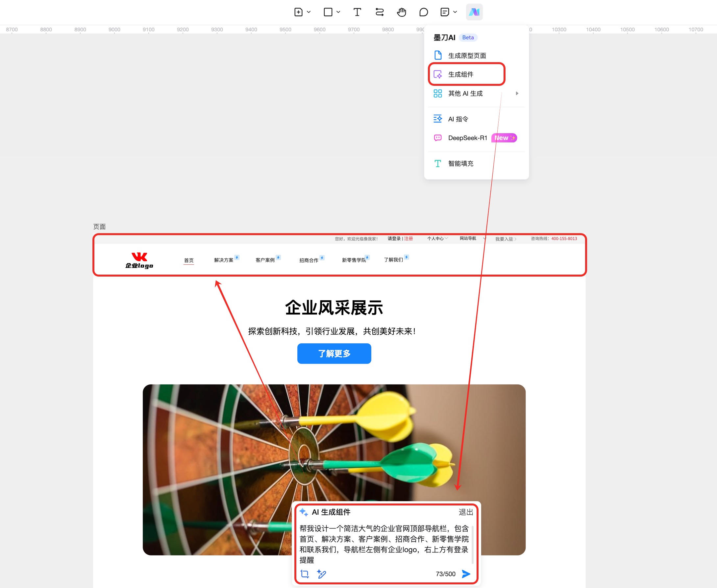The width and height of the screenshot is (717, 588).
Task: Choose 生成组件 menu entry
Action: click(x=476, y=74)
